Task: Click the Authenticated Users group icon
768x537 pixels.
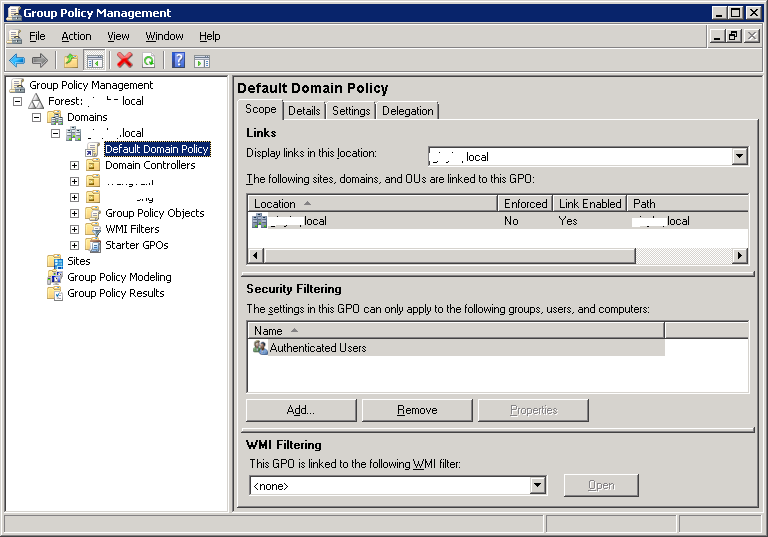Action: coord(260,348)
